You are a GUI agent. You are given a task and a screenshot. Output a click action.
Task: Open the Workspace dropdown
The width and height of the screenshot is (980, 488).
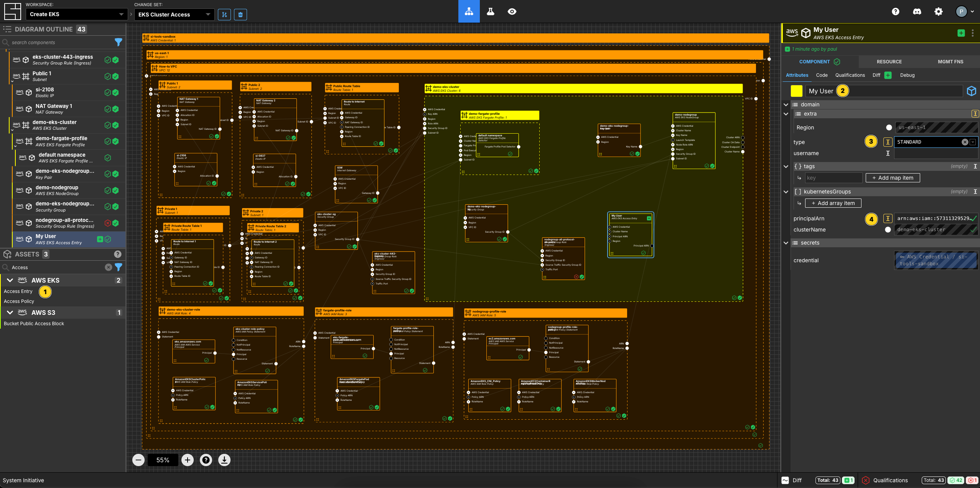point(77,15)
